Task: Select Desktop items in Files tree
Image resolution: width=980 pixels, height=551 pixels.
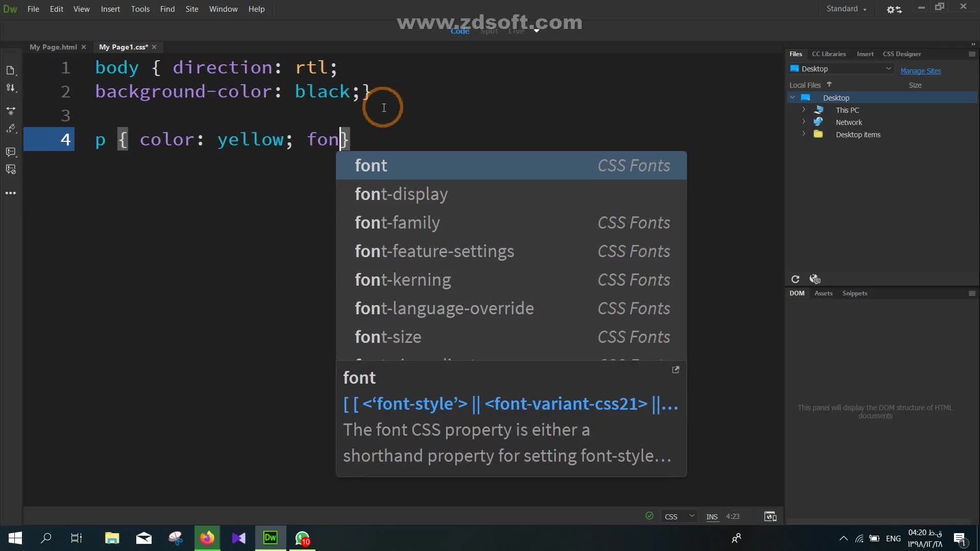Action: [857, 135]
